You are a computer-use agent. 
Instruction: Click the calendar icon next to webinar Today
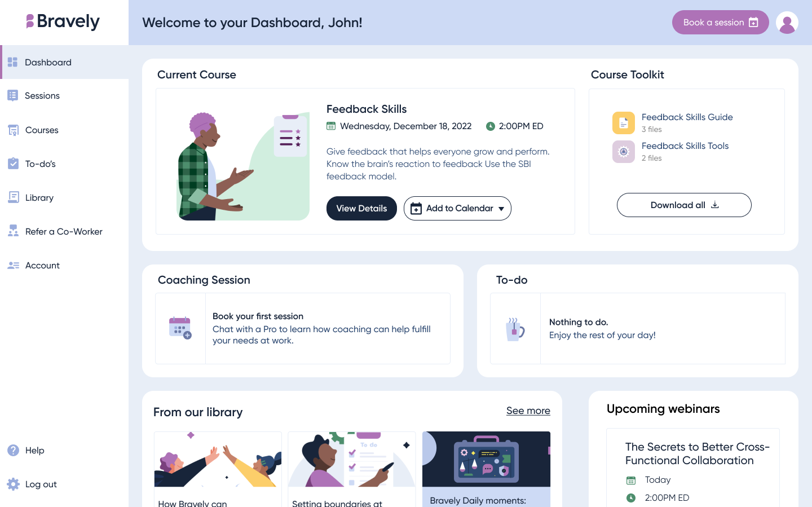631,480
